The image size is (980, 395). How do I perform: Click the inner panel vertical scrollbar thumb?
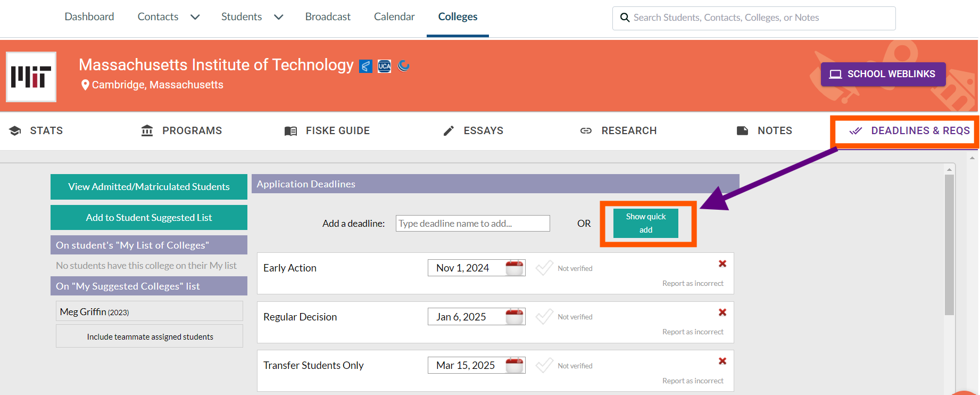tap(949, 245)
